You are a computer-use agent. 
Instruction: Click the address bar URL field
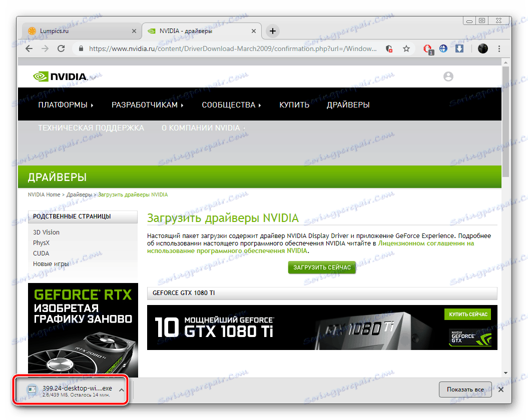(232, 49)
